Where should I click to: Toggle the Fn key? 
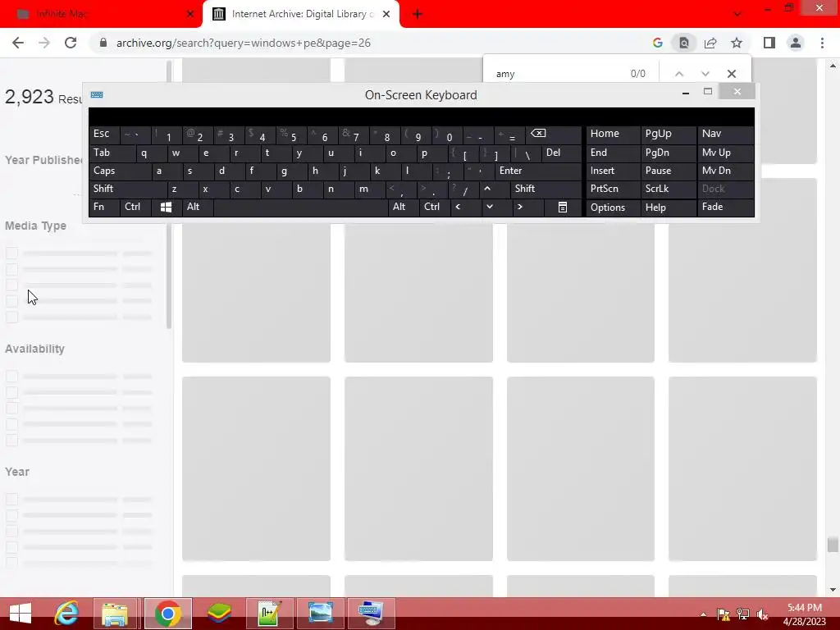coord(104,208)
